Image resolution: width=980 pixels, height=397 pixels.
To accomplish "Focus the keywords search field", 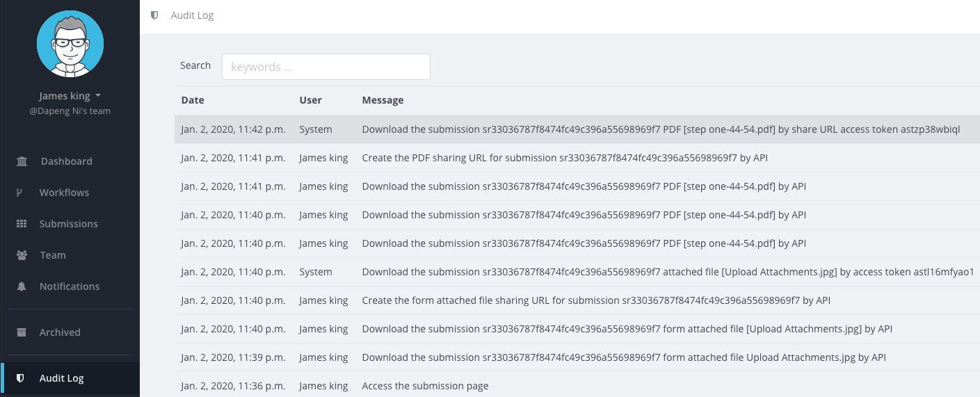I will [326, 67].
